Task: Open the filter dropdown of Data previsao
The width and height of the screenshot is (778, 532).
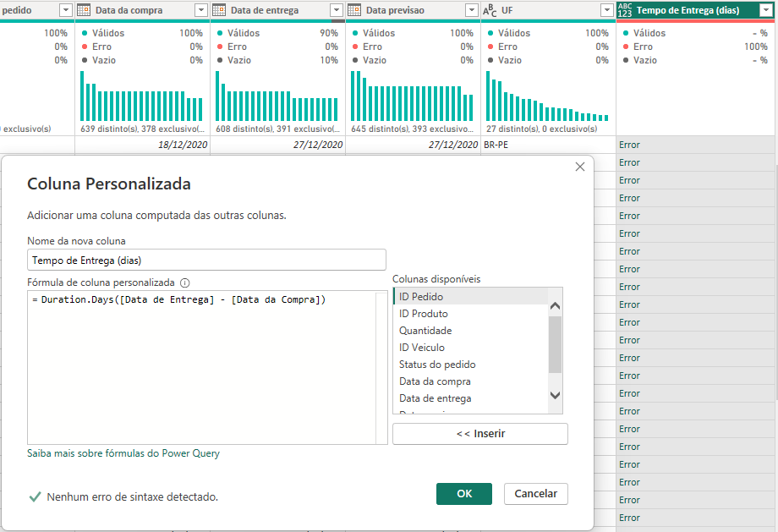Action: tap(471, 10)
